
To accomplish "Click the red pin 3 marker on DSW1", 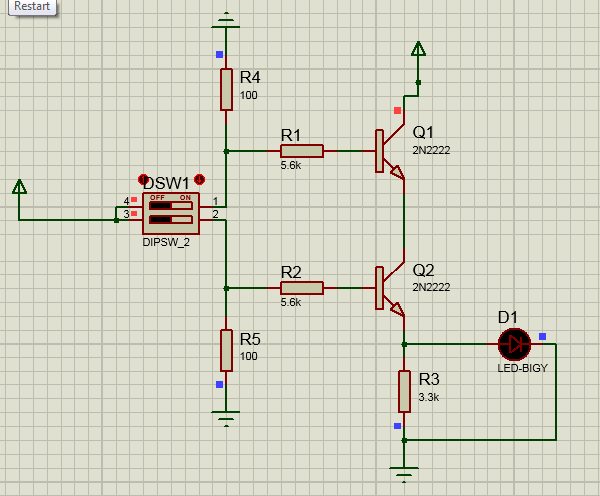I will [134, 214].
